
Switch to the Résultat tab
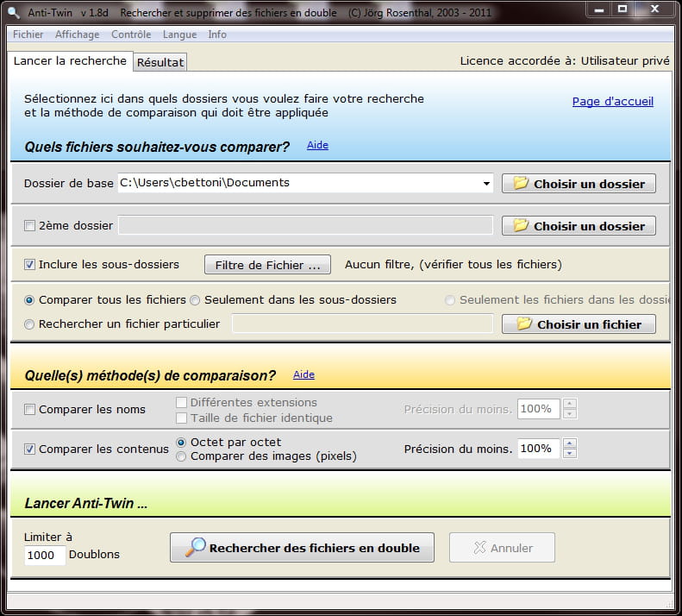point(160,62)
